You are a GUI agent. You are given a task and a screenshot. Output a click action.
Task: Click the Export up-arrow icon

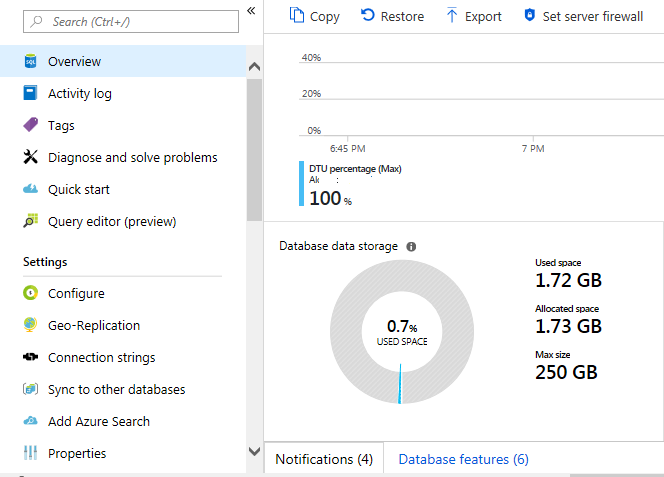point(452,15)
